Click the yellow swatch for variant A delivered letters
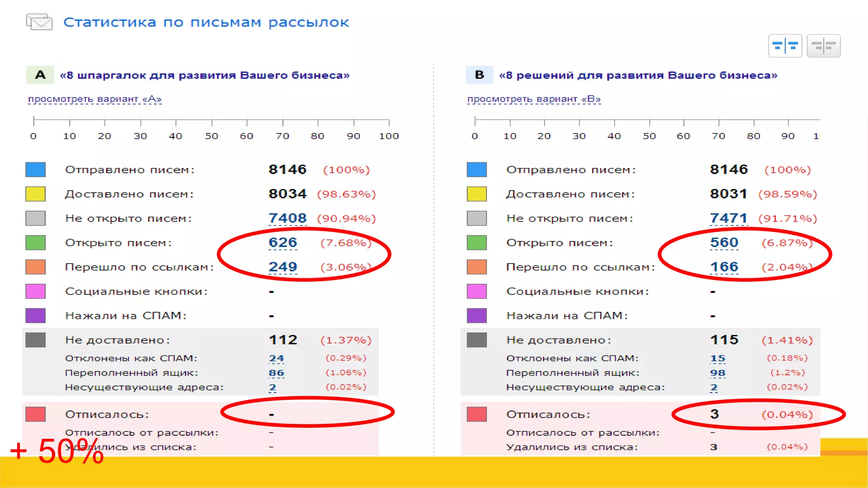 pos(36,194)
